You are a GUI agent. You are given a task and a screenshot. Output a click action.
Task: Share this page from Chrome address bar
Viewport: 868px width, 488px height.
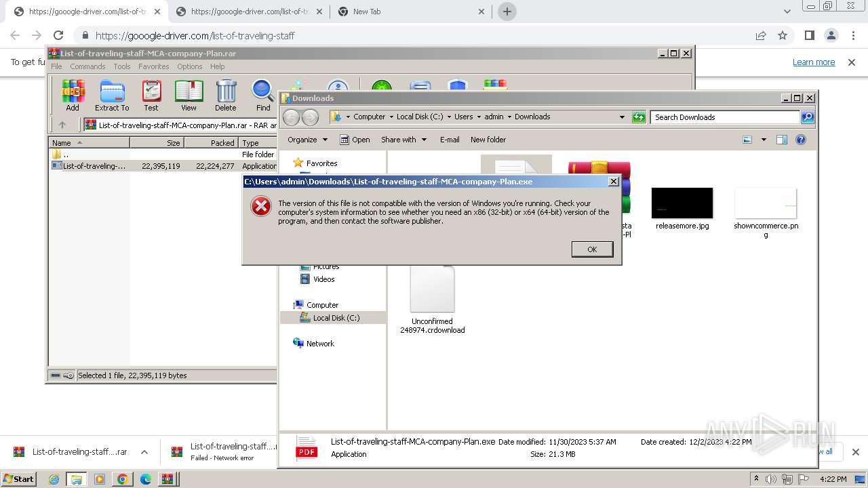pos(761,36)
